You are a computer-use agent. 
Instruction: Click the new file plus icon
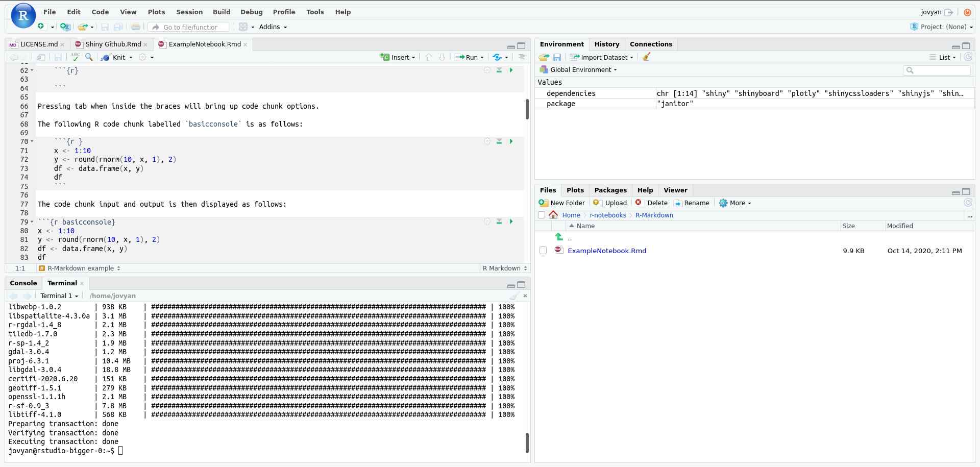click(x=41, y=27)
